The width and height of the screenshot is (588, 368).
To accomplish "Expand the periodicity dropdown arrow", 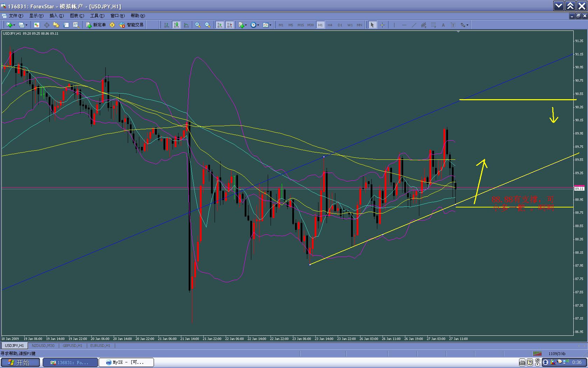I will tap(258, 25).
